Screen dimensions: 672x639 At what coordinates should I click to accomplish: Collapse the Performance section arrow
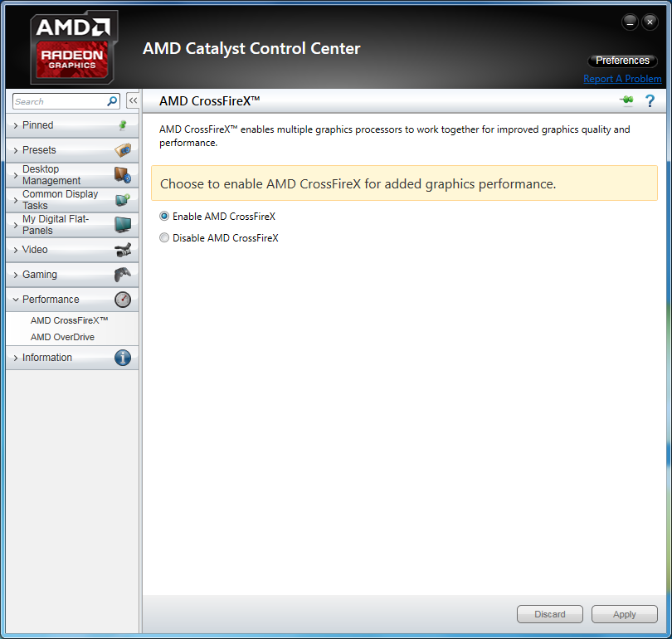pyautogui.click(x=16, y=300)
